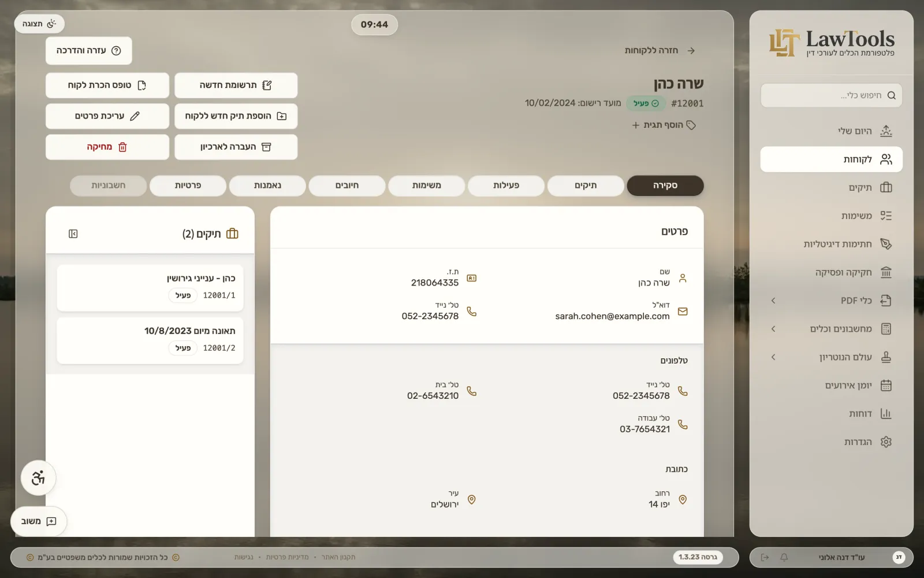Open חתימות דיגיטליות in the sidebar
Image resolution: width=924 pixels, height=578 pixels.
832,244
